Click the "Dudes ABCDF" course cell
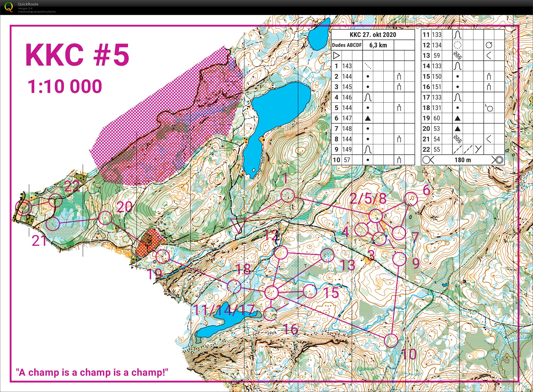The image size is (533, 392). point(347,45)
